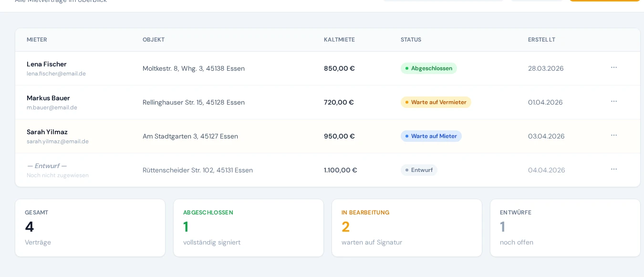This screenshot has height=277, width=644.
Task: Click the Erstellt column header
Action: [541, 40]
